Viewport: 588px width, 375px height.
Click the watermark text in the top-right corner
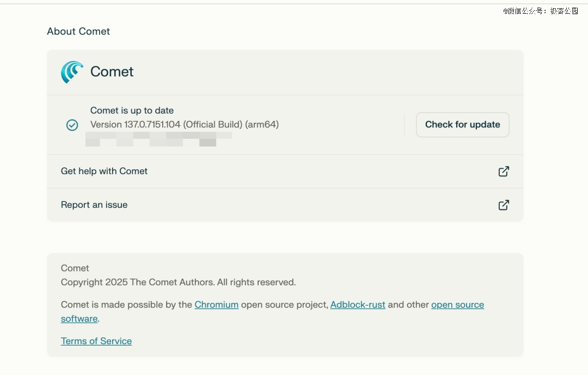[x=540, y=11]
